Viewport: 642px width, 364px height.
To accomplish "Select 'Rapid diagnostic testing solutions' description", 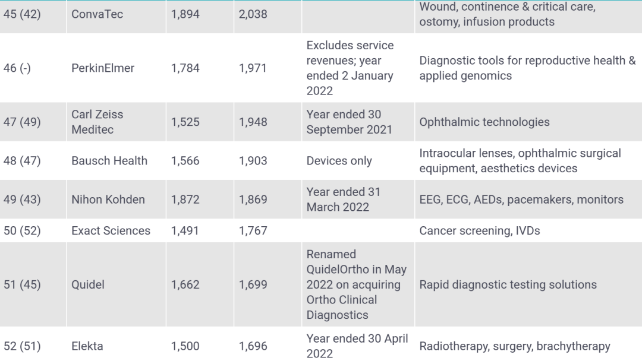I will coord(508,284).
